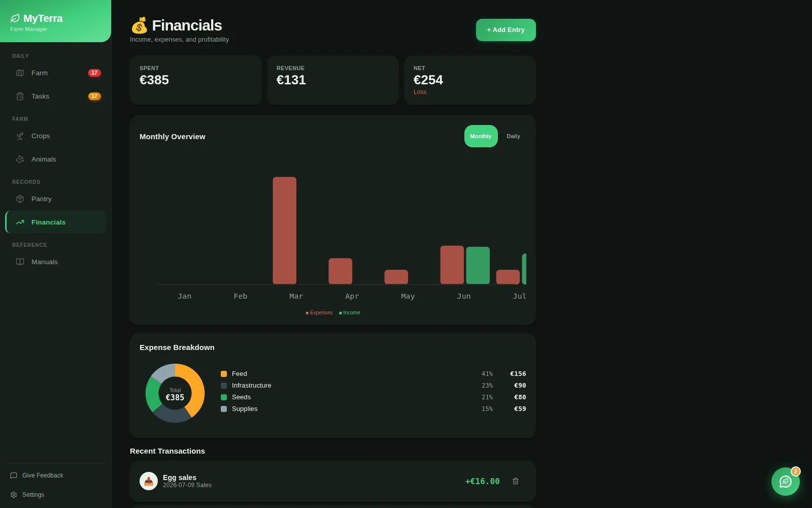This screenshot has width=812, height=508.
Task: Click the gray Supplies color swatch
Action: (x=224, y=409)
